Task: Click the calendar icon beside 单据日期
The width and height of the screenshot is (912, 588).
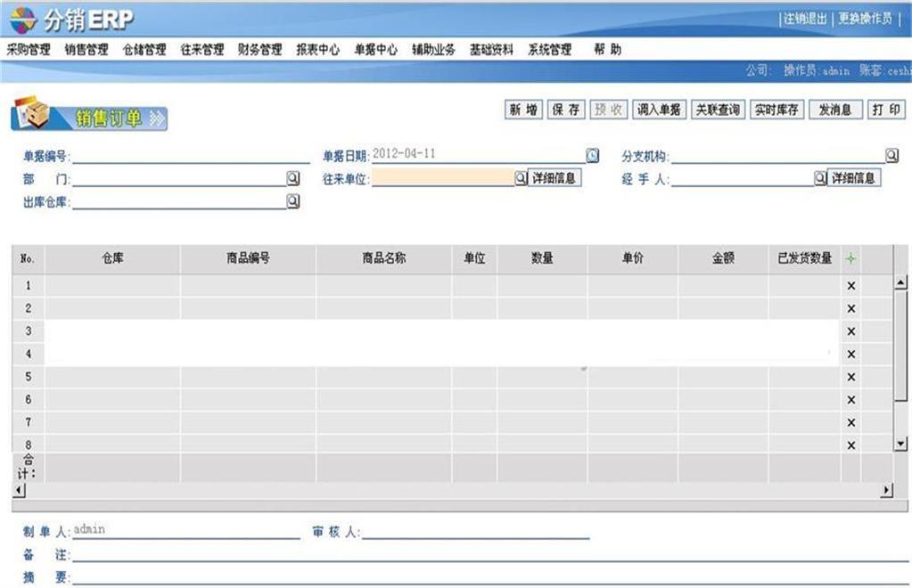Action: pos(593,155)
